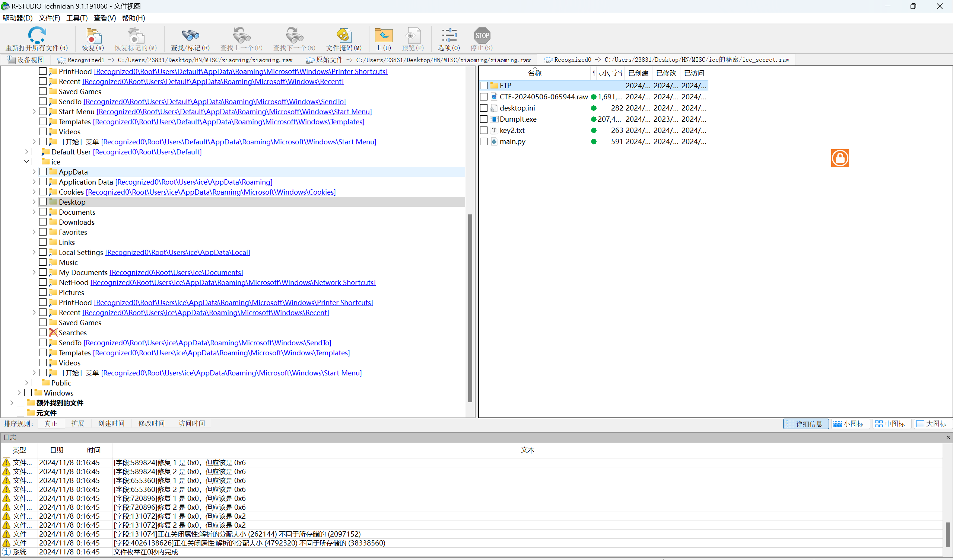Check the Desktop folder checkbox in tree
The height and width of the screenshot is (560, 953).
(x=43, y=202)
